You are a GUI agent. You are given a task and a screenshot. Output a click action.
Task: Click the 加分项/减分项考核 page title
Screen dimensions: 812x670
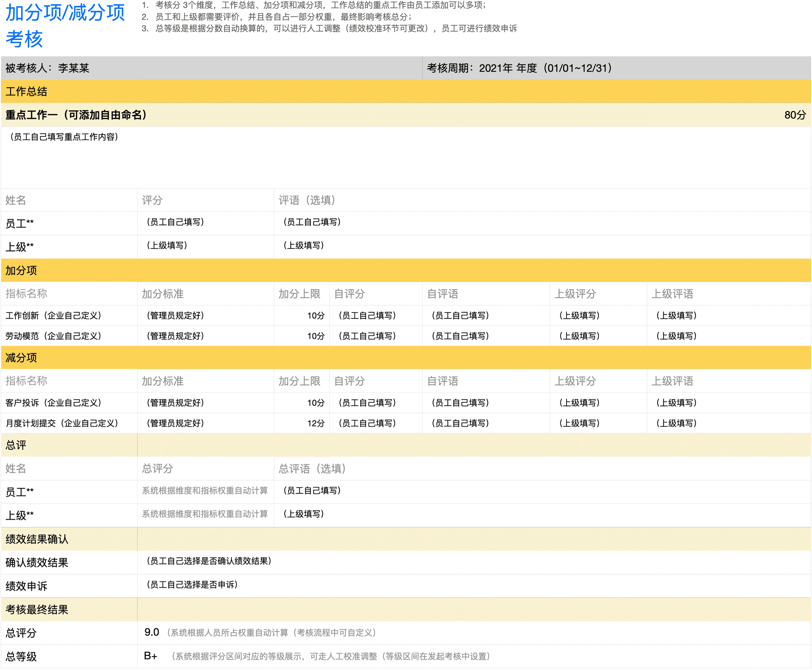pos(65,25)
